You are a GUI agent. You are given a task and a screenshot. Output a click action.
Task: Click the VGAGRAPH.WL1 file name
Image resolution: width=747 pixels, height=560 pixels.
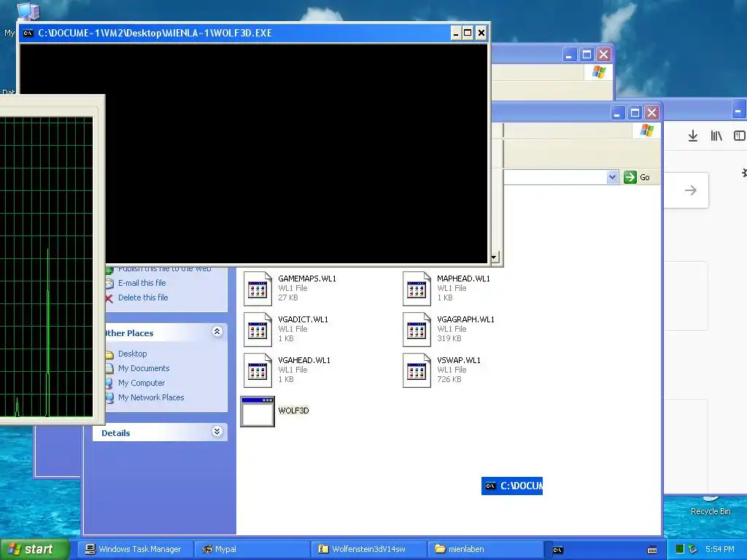465,319
